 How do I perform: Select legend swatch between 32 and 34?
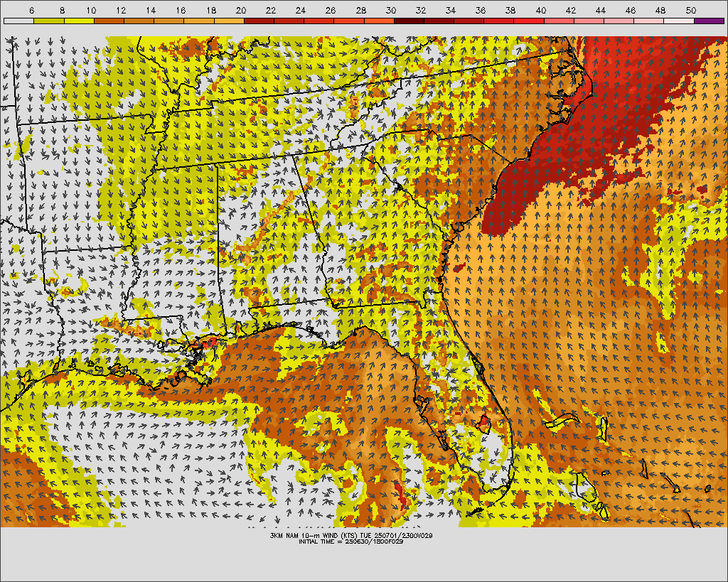pos(439,21)
